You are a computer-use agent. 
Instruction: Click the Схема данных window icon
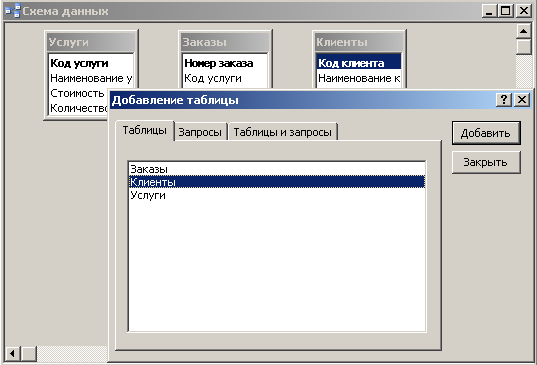13,11
